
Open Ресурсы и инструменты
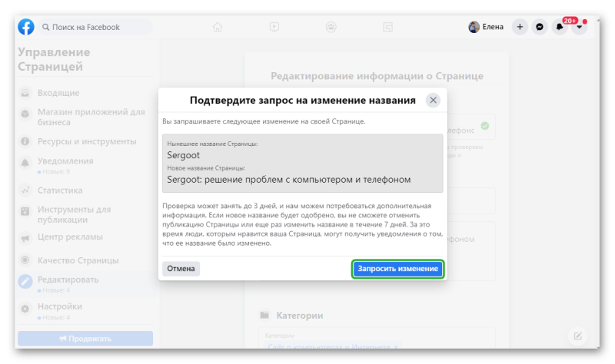click(x=85, y=141)
